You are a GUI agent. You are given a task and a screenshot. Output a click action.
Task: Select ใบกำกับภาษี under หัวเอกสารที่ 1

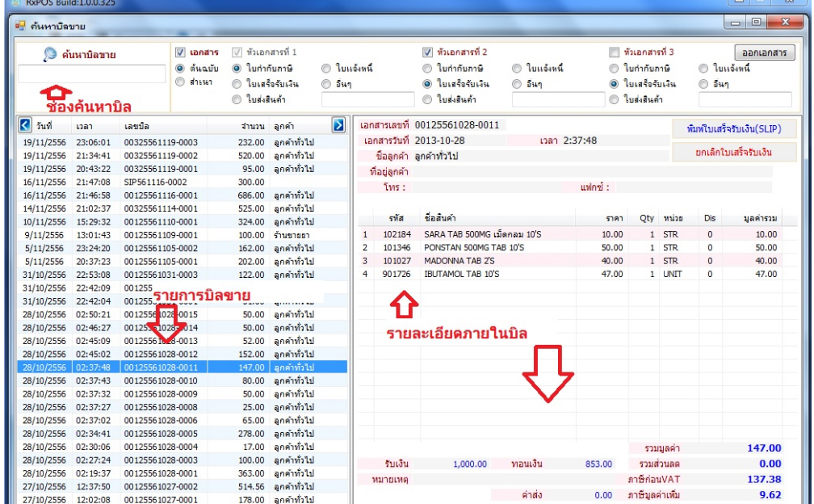click(237, 68)
